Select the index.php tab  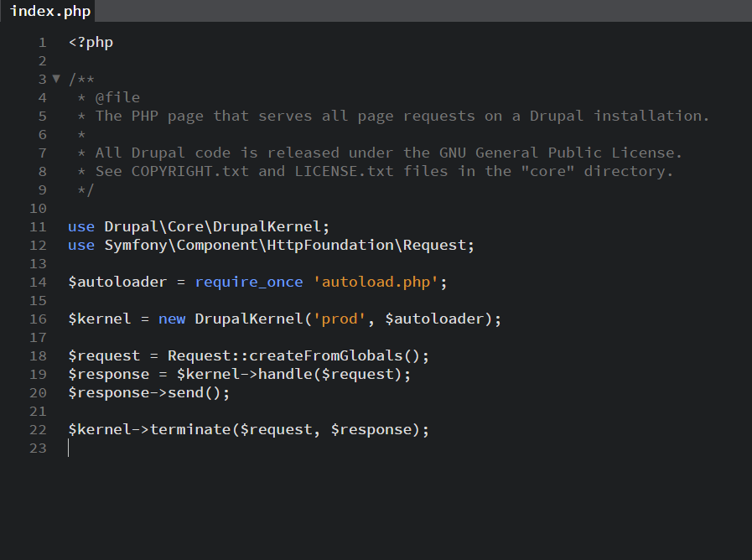[x=48, y=11]
